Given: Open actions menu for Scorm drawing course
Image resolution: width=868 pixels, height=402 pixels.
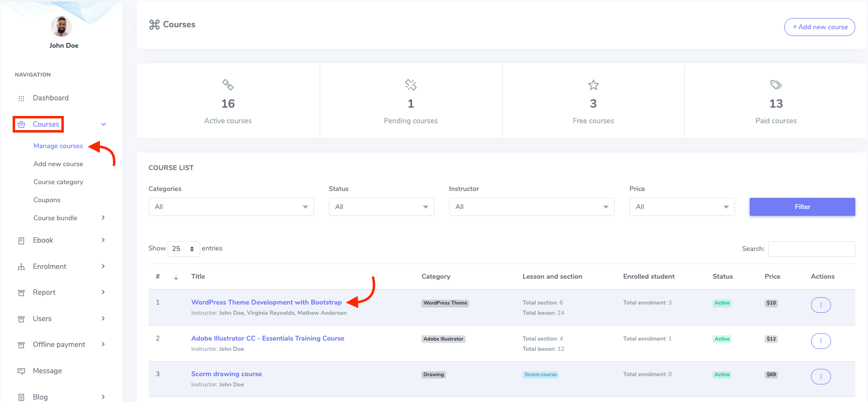Looking at the screenshot, I should (x=820, y=376).
